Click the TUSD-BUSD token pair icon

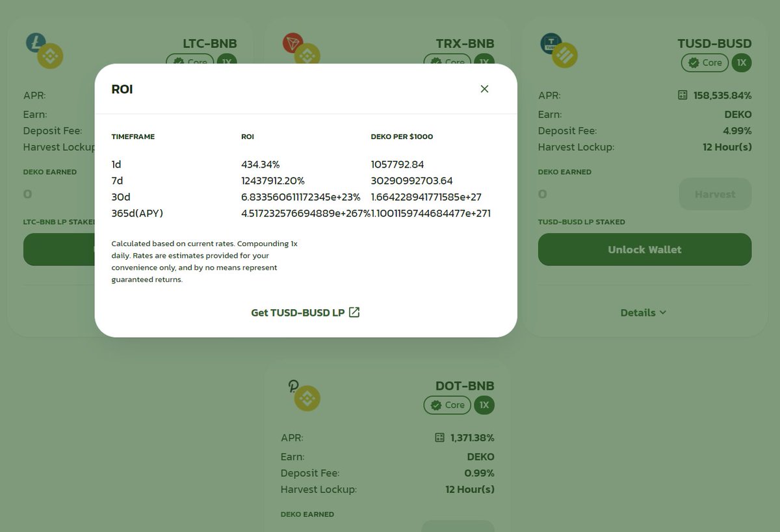point(558,50)
